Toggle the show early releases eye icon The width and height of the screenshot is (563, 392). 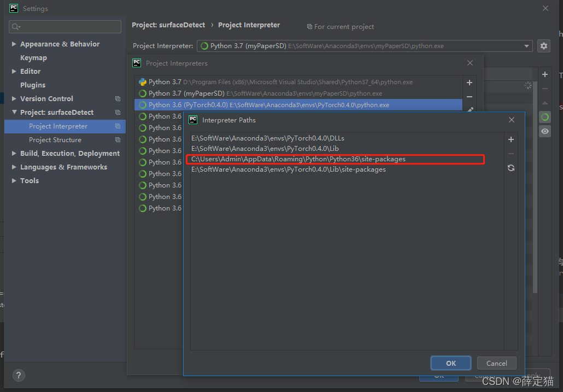point(544,131)
